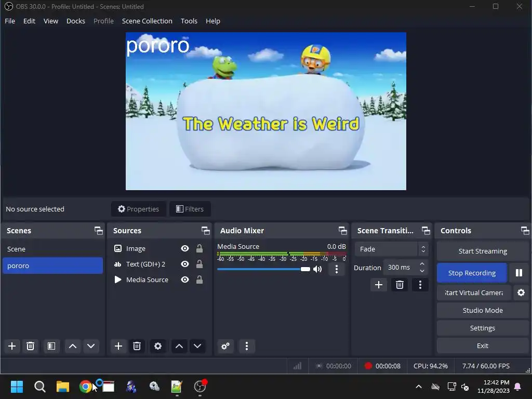
Task: Move scene up arrow in Scenes panel
Action: pyautogui.click(x=73, y=346)
